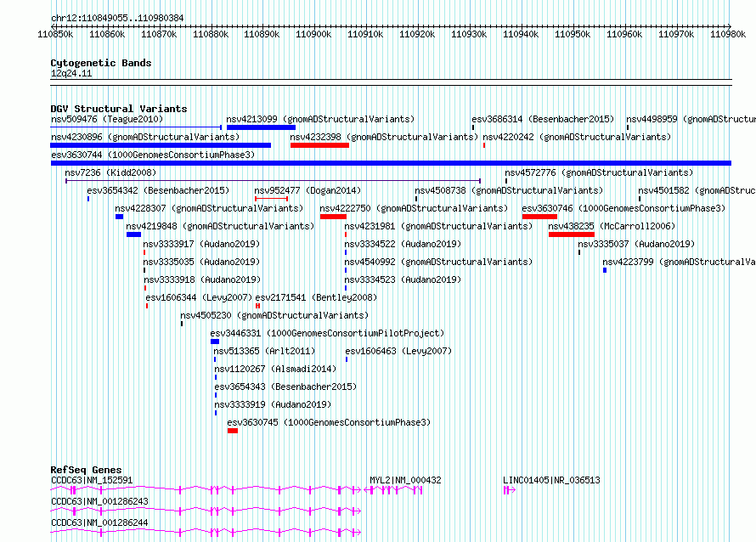This screenshot has height=542, width=756.
Task: Click the RefSeq Genes track title
Action: 87,470
